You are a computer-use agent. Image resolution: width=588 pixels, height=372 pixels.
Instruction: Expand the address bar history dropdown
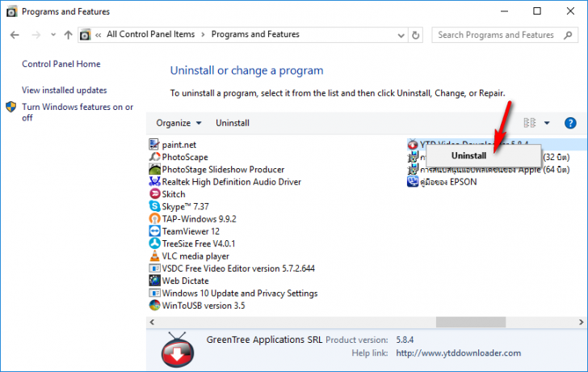coord(401,36)
